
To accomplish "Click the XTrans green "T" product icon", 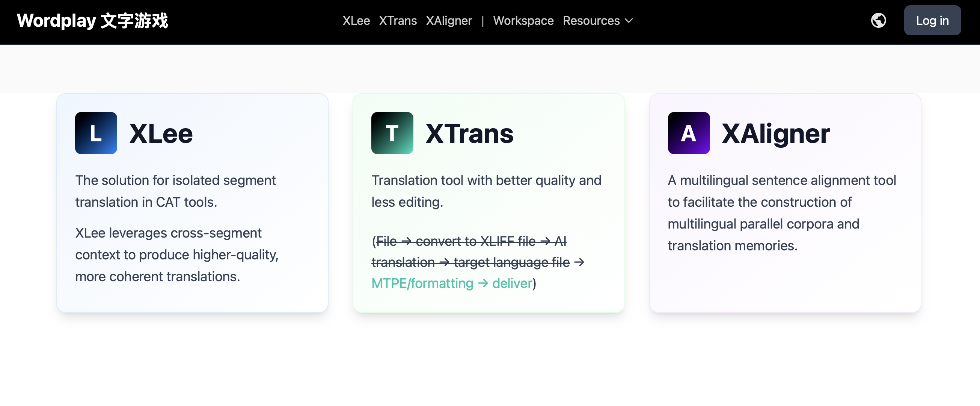I will click(x=392, y=133).
